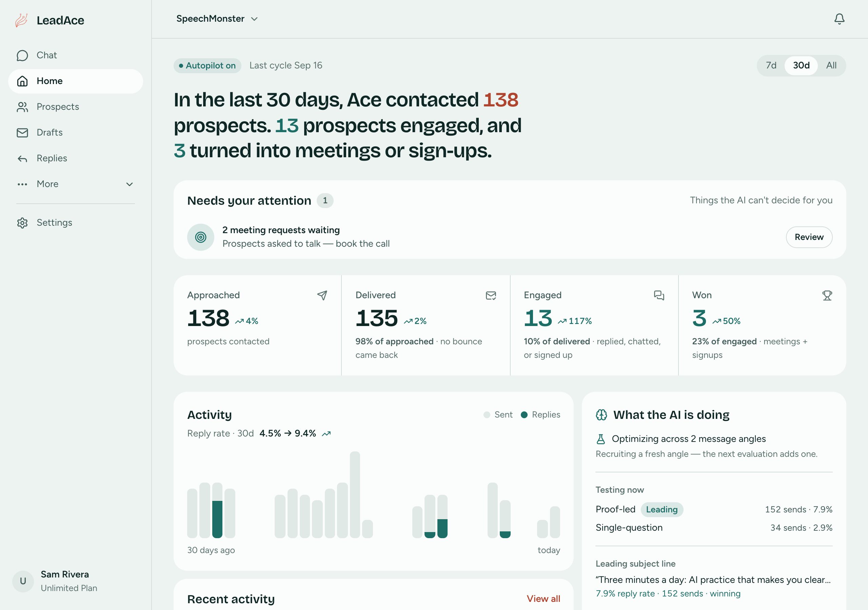Click the reply rate trend arrow icon

(x=326, y=434)
